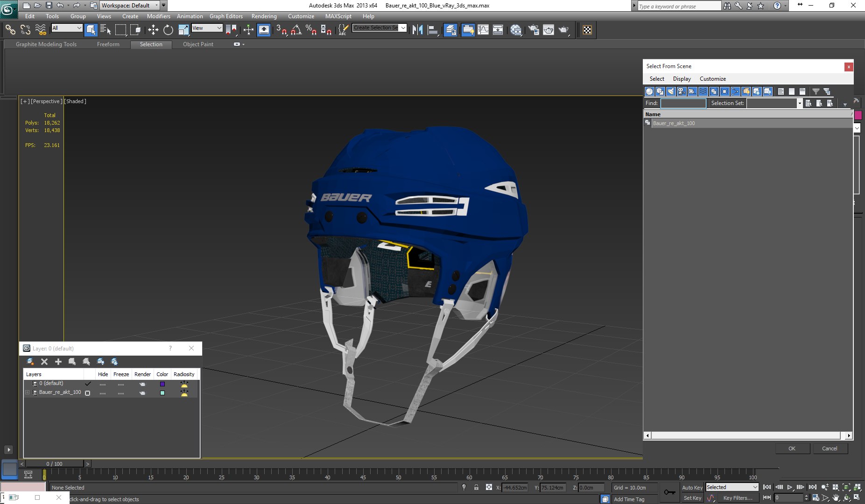Click Delete Layer X icon
Screen dimensions: 865x504
(44, 362)
